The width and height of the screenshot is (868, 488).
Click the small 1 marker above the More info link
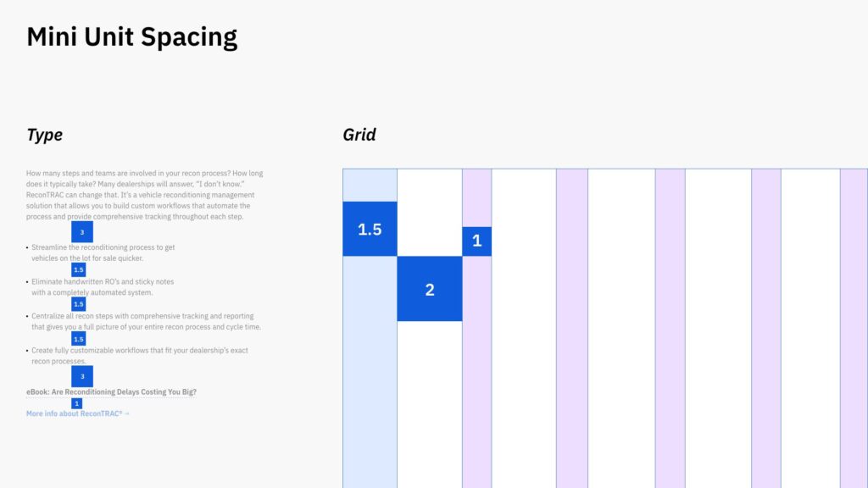(77, 403)
